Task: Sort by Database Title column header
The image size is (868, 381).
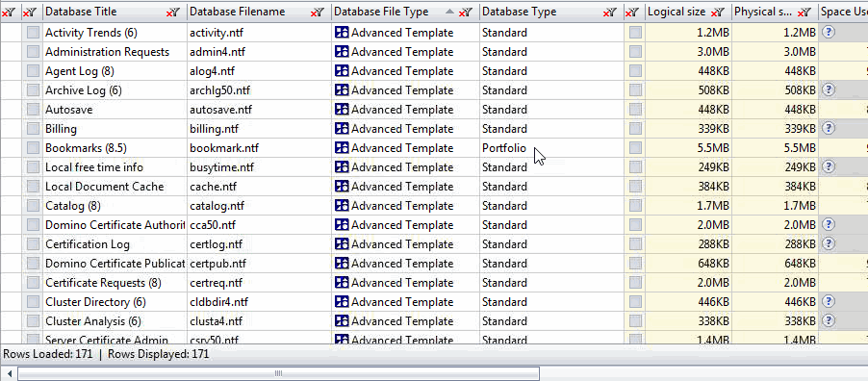Action: (81, 12)
